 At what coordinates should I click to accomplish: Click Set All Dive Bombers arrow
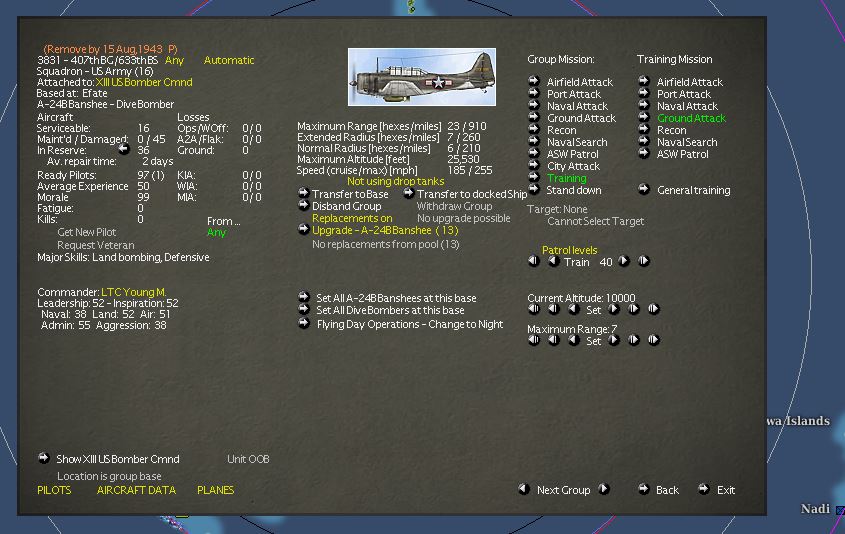[304, 309]
